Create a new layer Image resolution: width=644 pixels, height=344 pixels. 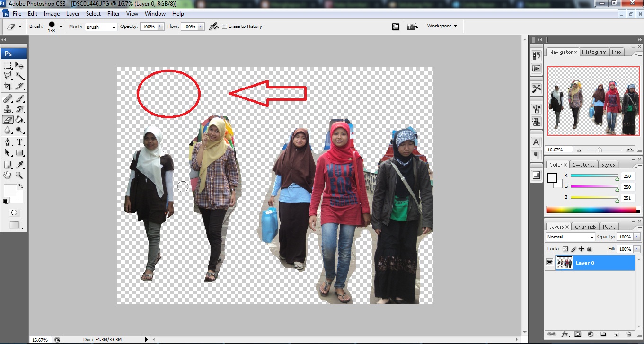pyautogui.click(x=616, y=334)
